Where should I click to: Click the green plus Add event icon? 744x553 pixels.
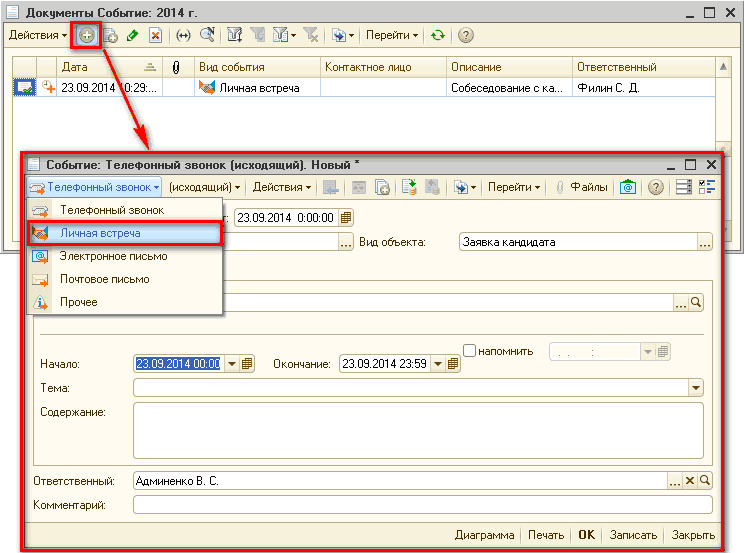(88, 35)
